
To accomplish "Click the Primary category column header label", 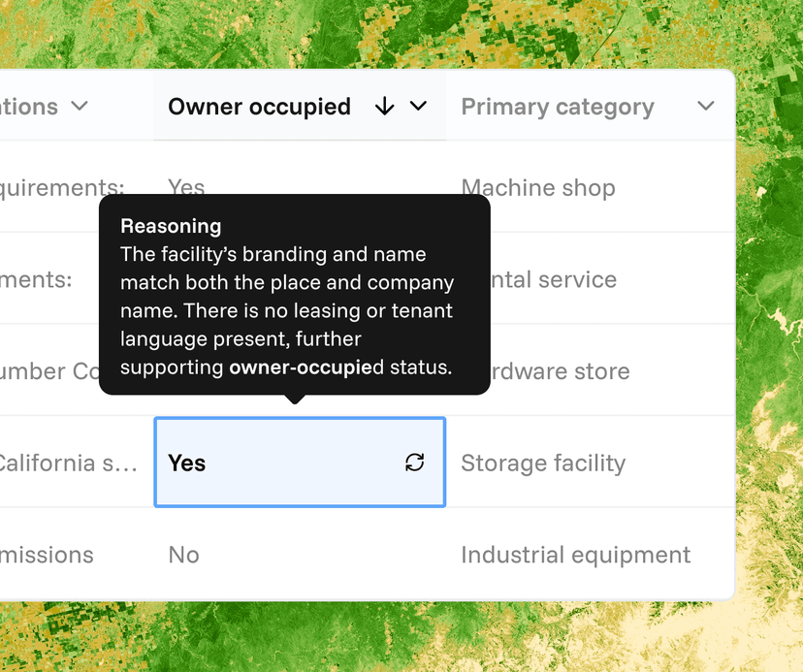I will [557, 107].
